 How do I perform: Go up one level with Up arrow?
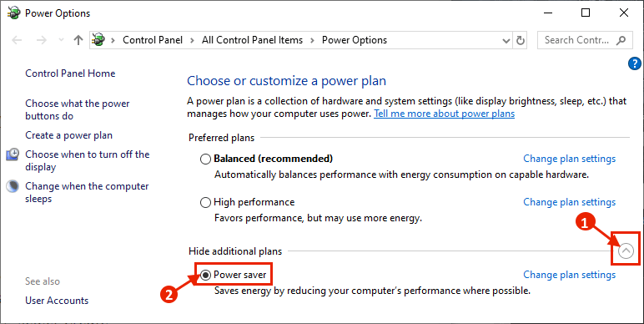[78, 40]
